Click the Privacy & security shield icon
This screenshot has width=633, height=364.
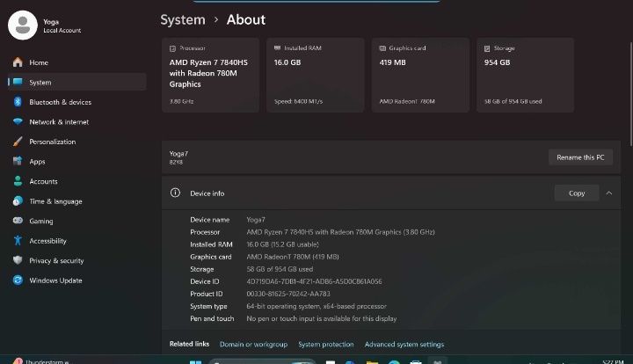(x=18, y=260)
